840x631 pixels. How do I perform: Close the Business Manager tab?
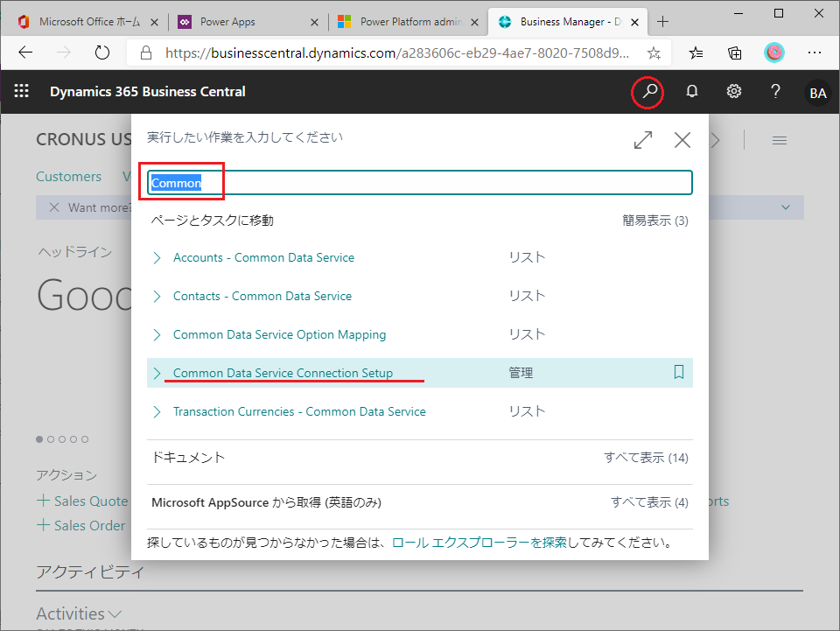635,22
